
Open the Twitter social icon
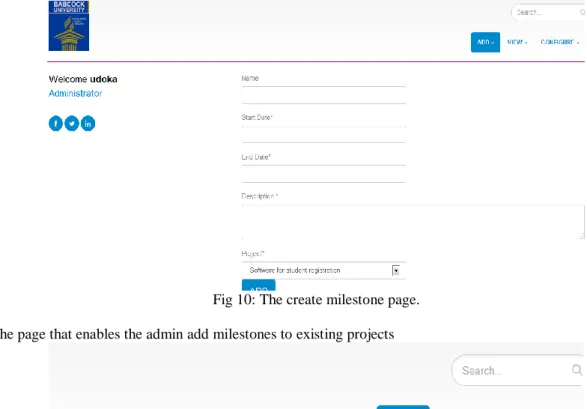pos(72,123)
